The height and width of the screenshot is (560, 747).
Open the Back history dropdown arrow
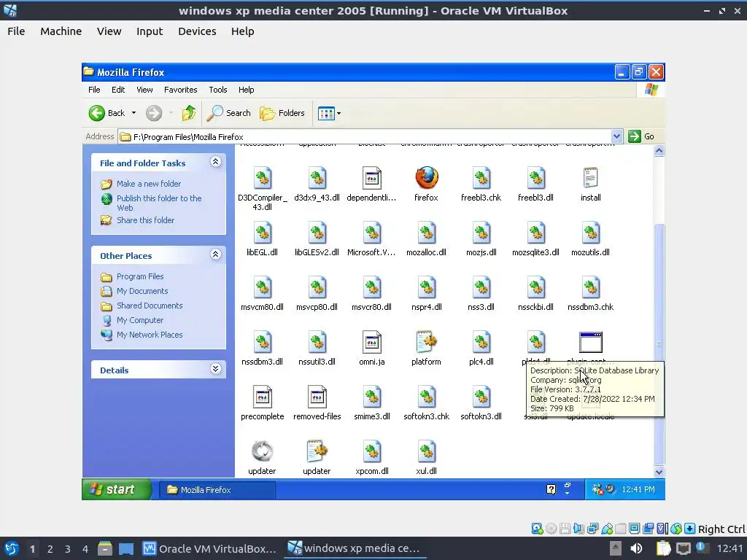click(x=134, y=113)
